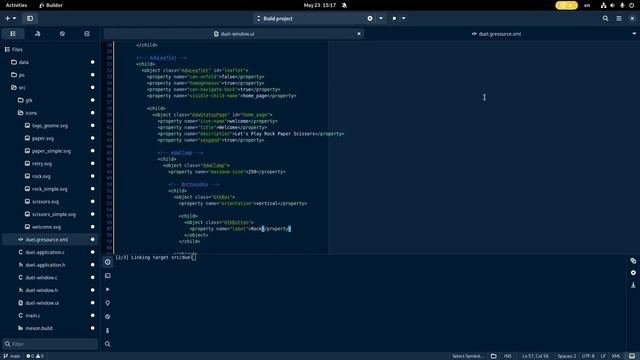
Task: Toggle the left sidebar panel button
Action: pos(30,18)
